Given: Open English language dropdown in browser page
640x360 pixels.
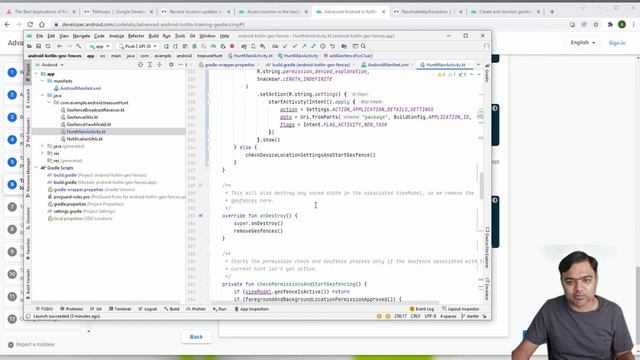Looking at the screenshot, I should (582, 42).
